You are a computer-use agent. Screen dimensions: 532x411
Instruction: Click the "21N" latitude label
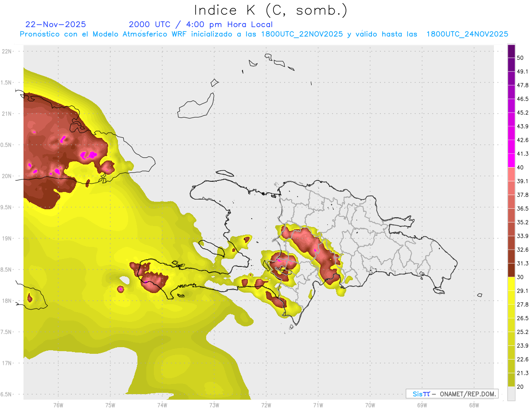(x=6, y=114)
